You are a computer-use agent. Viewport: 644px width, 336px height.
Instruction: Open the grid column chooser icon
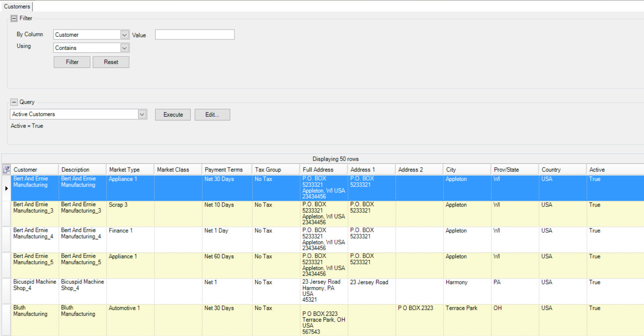7,170
